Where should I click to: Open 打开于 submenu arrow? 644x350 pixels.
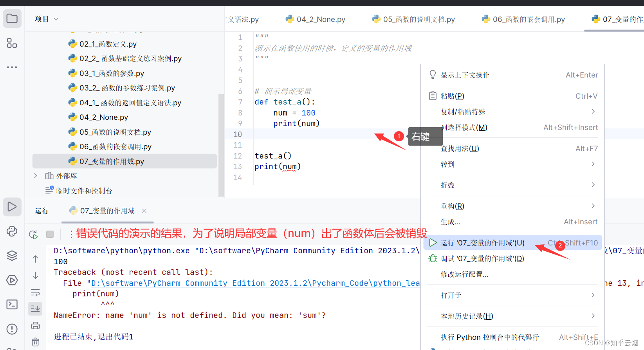pos(593,295)
